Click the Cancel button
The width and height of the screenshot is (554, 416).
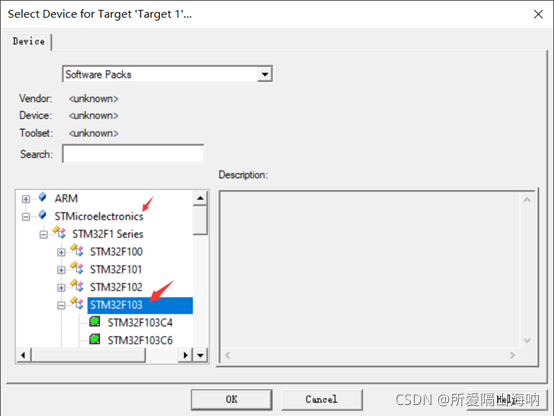[x=322, y=399]
